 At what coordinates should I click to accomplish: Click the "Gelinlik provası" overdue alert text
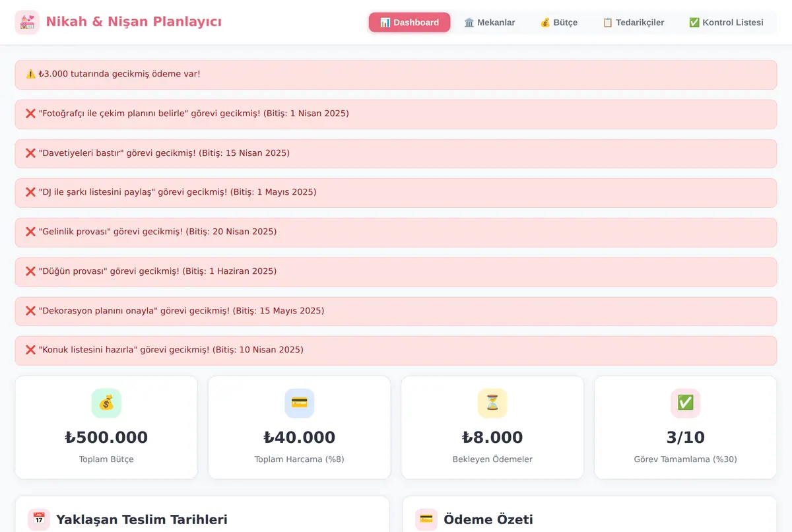tap(158, 232)
